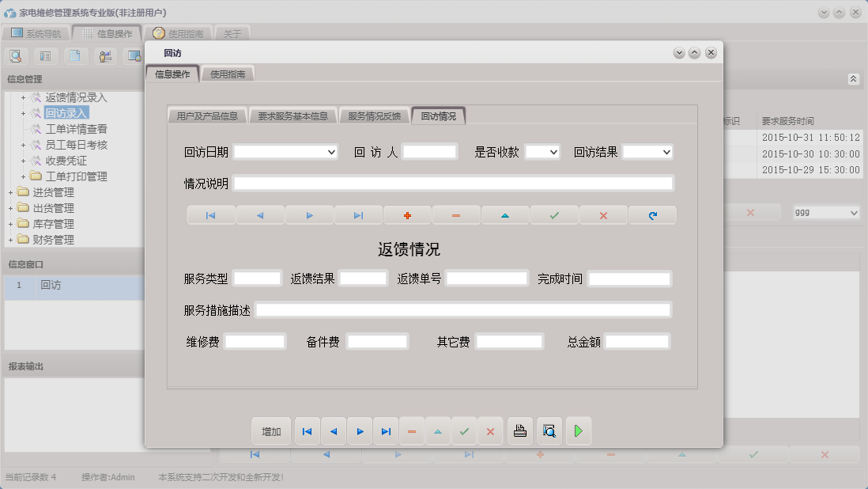Open print preview from the dialog toolbar
868x489 pixels.
pos(549,430)
